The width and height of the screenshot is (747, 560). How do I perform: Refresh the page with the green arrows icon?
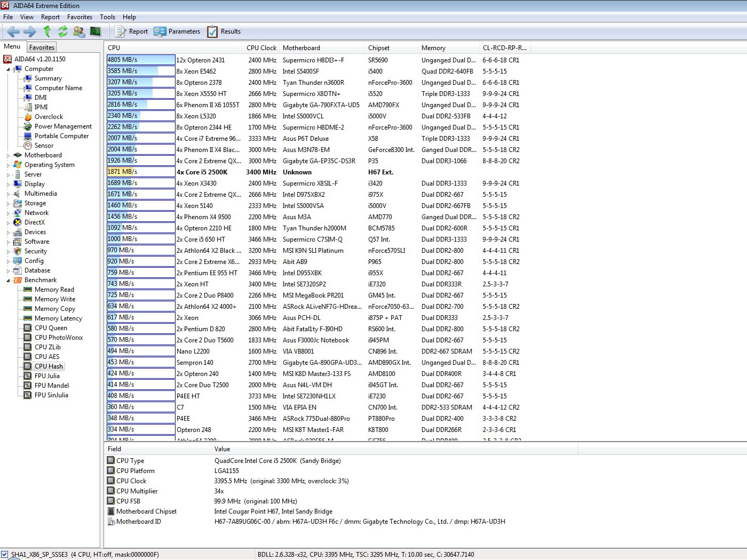point(63,31)
